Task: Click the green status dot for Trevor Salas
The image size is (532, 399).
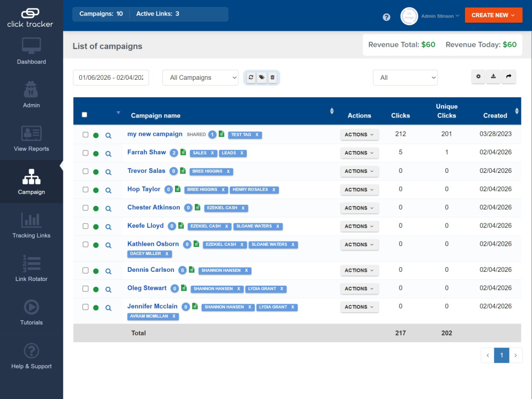Action: [96, 172]
